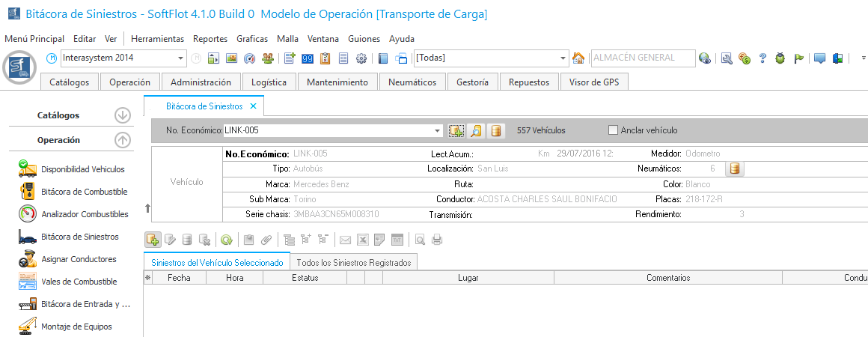
Task: Click the printer icon in grid toolbar
Action: coord(437,240)
